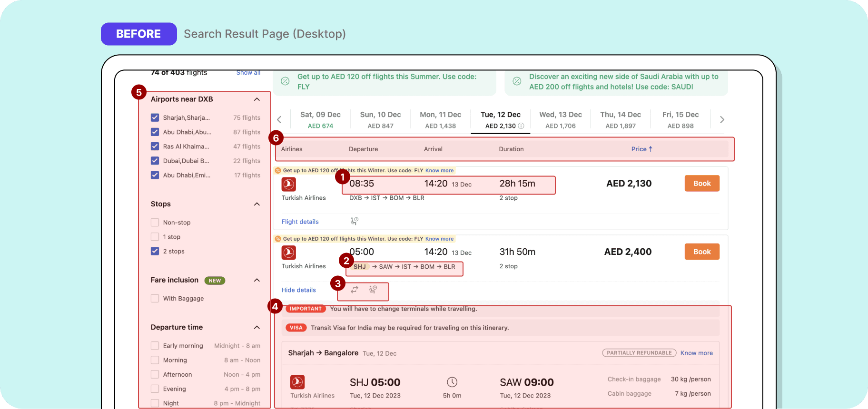
Task: Book the AED 2,130 Turkish Airlines flight
Action: [x=702, y=184]
